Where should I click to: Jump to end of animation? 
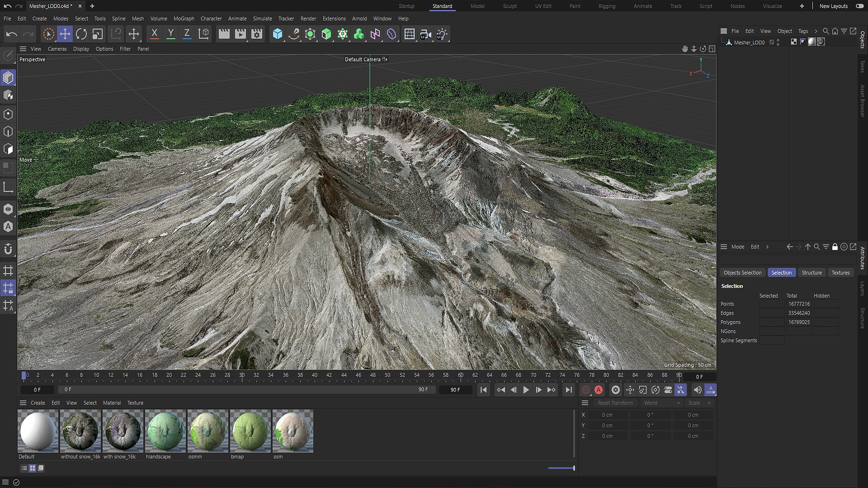(x=568, y=390)
